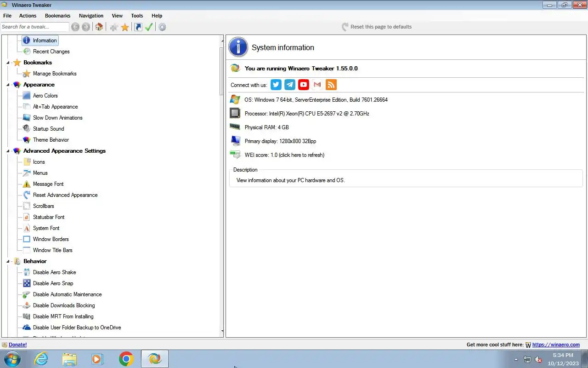588x368 pixels.
Task: Collapse the Behavior tree group
Action: pyautogui.click(x=8, y=261)
